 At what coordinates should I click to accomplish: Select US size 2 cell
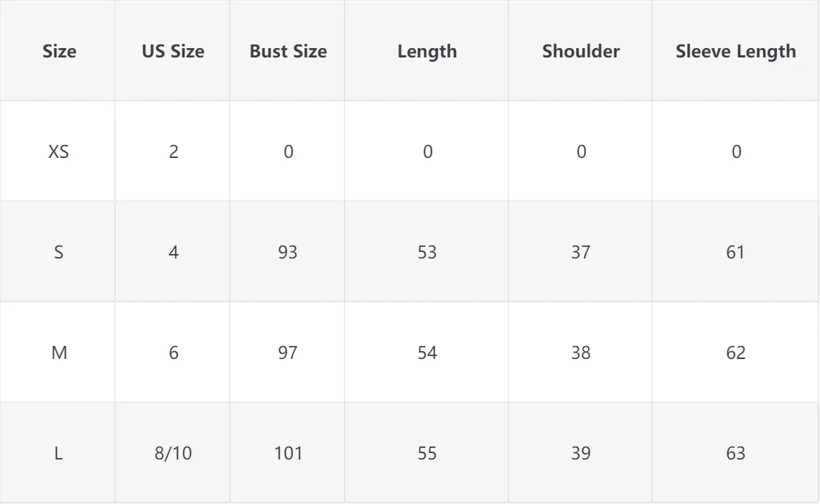[x=174, y=151]
